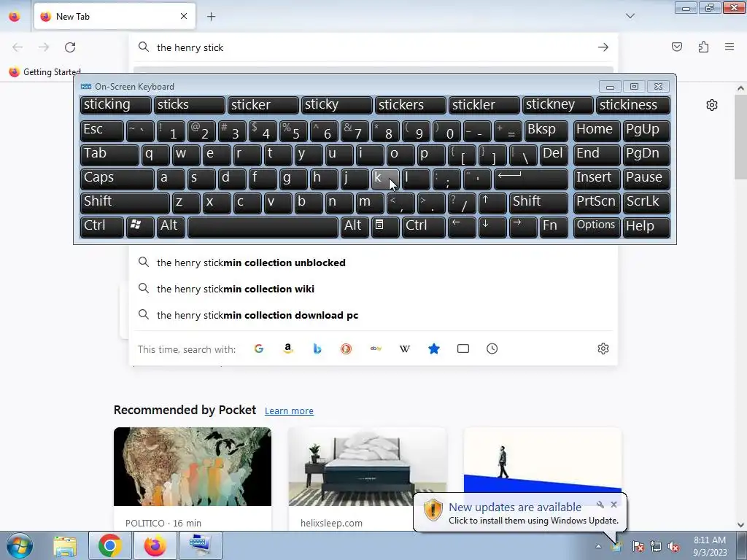Viewport: 747px width, 560px height.
Task: Open search settings gear in suggestions panel
Action: pyautogui.click(x=603, y=349)
